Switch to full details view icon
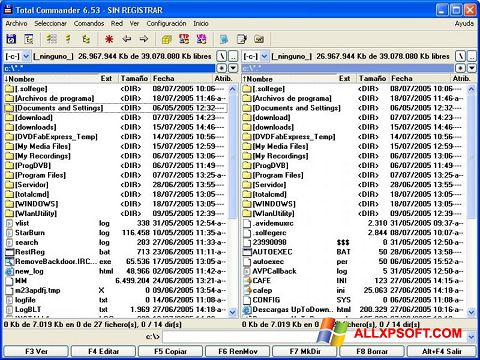 pos(68,39)
